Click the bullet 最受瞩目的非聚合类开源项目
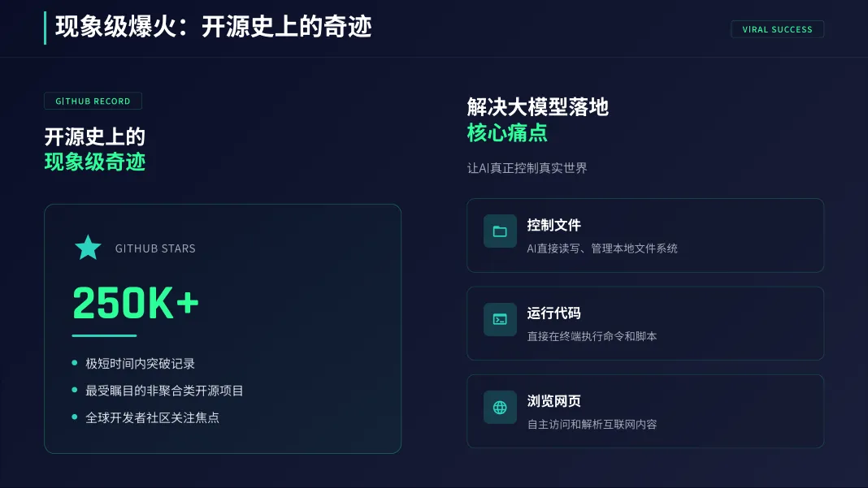This screenshot has width=868, height=488. tap(164, 391)
